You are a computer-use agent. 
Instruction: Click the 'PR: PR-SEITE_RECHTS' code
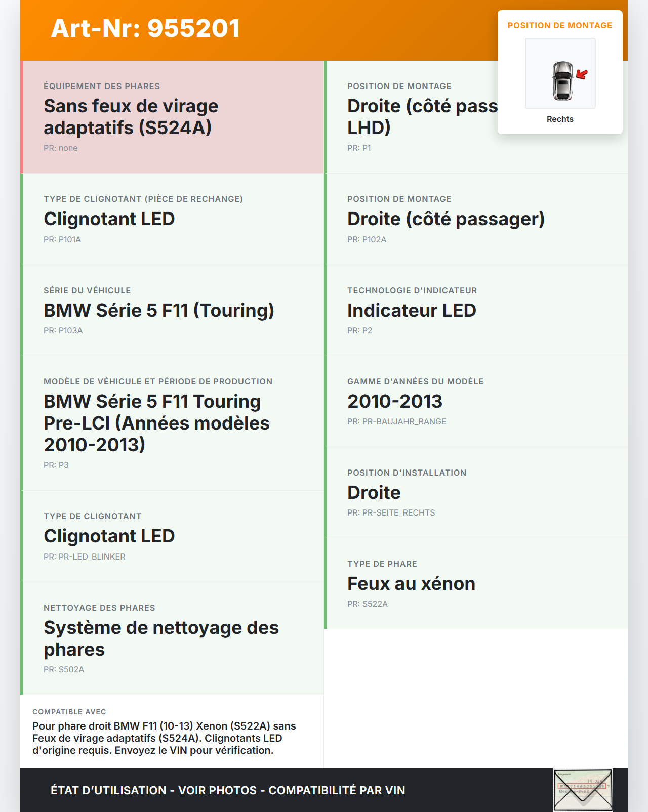click(x=391, y=513)
